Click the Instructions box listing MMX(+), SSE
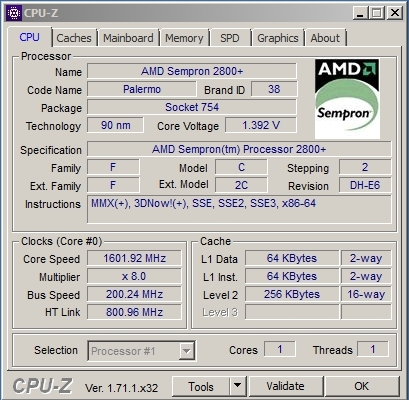This screenshot has width=409, height=400. (239, 209)
